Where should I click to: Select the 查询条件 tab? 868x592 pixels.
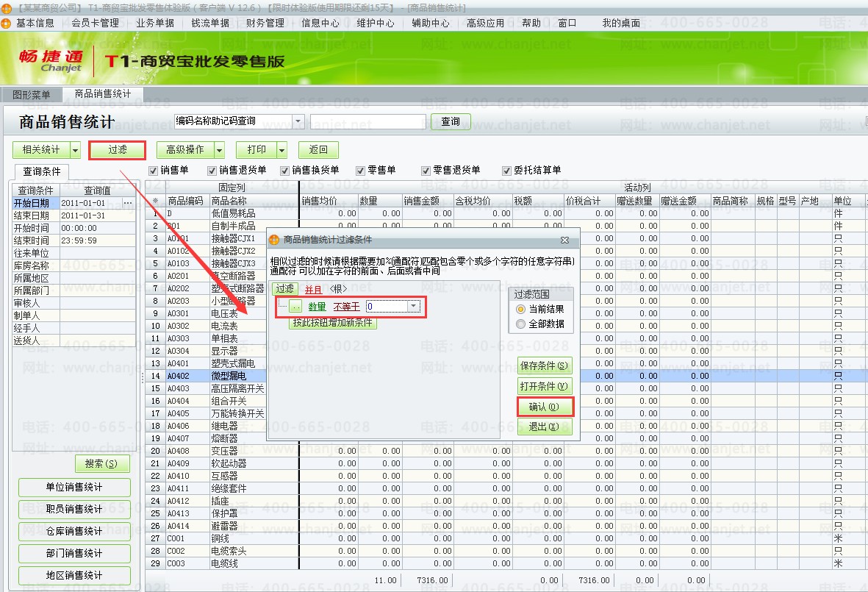(x=41, y=171)
